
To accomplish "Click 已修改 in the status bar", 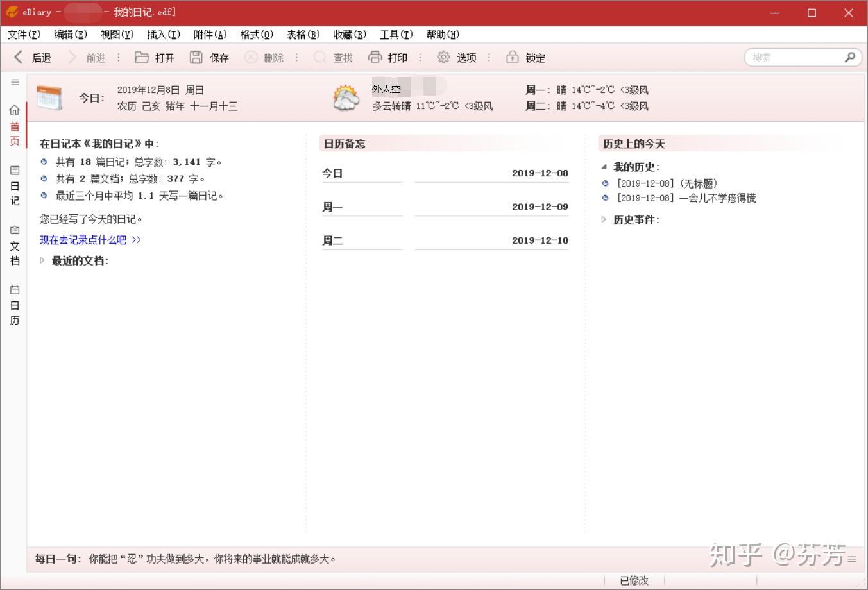I will tap(634, 580).
